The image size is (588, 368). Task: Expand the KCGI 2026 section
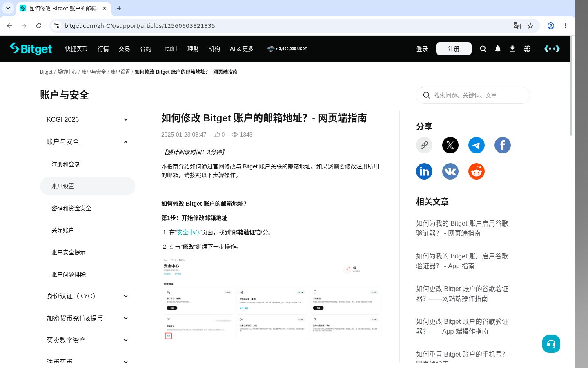(x=87, y=119)
